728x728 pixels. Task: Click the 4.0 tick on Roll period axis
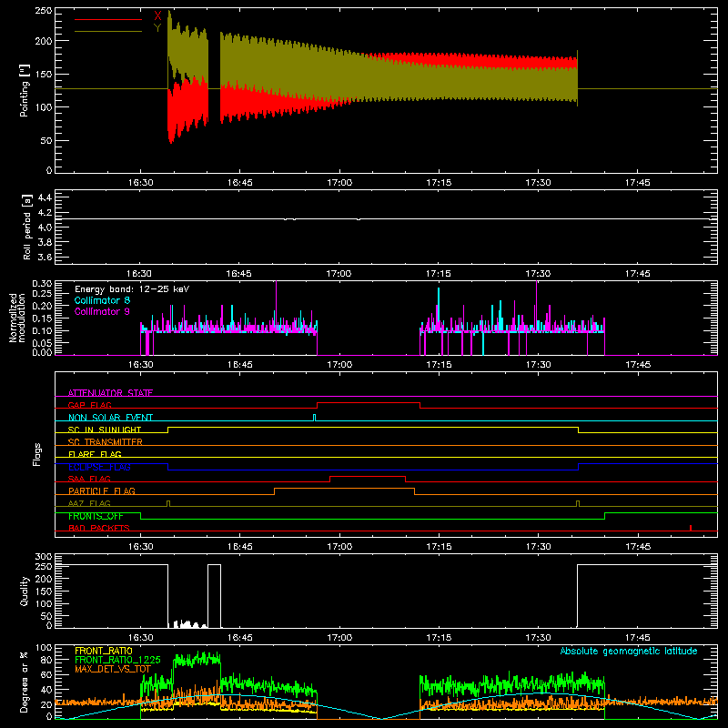point(45,227)
